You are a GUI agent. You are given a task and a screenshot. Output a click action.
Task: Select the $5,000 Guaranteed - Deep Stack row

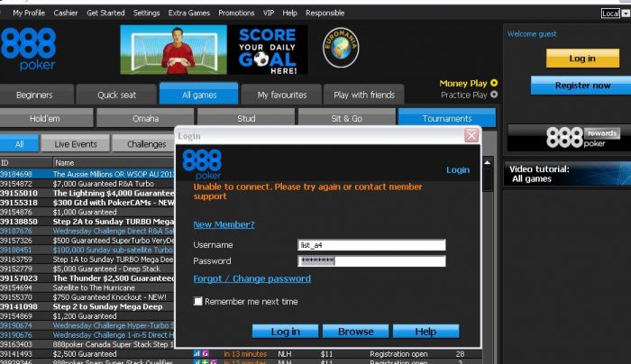87,268
